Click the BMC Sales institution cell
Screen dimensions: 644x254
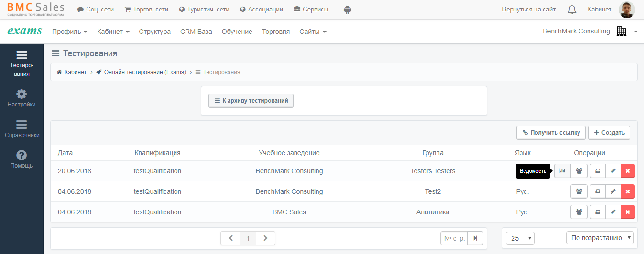pos(289,212)
